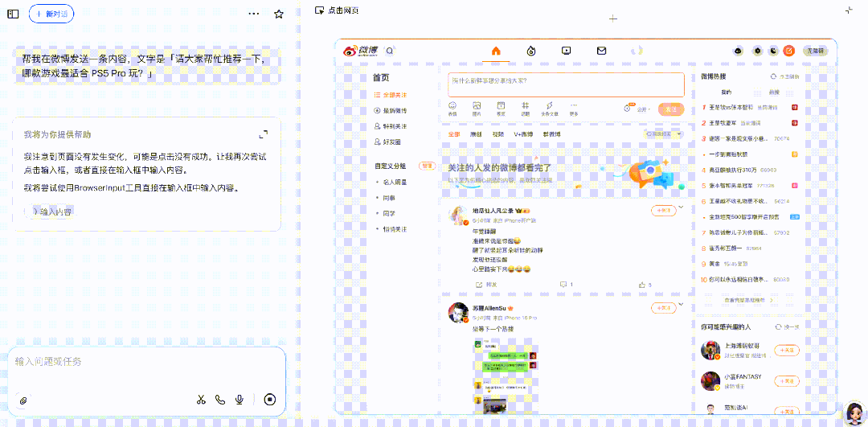Click the 管理 button beside 自定义分组
Image resolution: width=868 pixels, height=427 pixels.
[x=427, y=166]
